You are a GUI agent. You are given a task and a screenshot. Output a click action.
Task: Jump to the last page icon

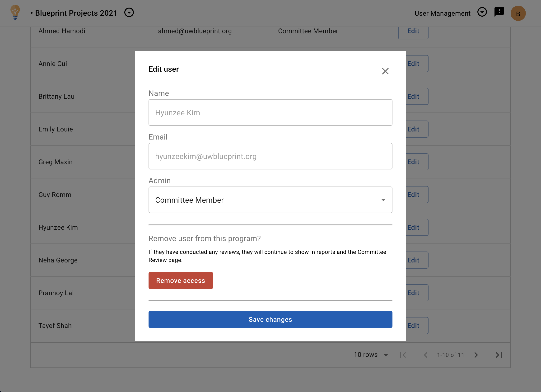pos(499,355)
